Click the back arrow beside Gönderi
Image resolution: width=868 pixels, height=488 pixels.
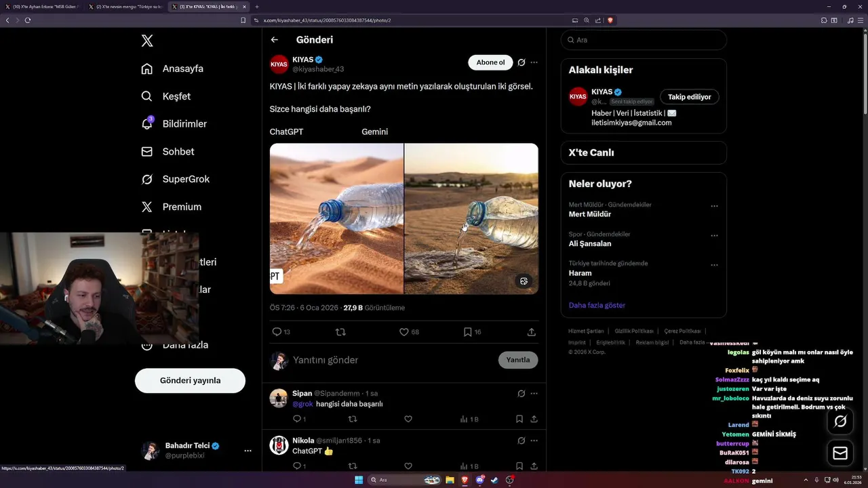click(x=274, y=40)
